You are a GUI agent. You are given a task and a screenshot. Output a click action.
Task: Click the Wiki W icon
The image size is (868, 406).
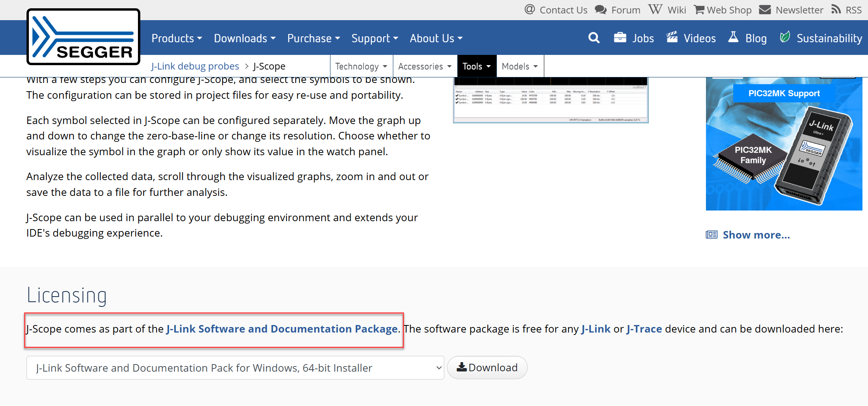coord(655,9)
